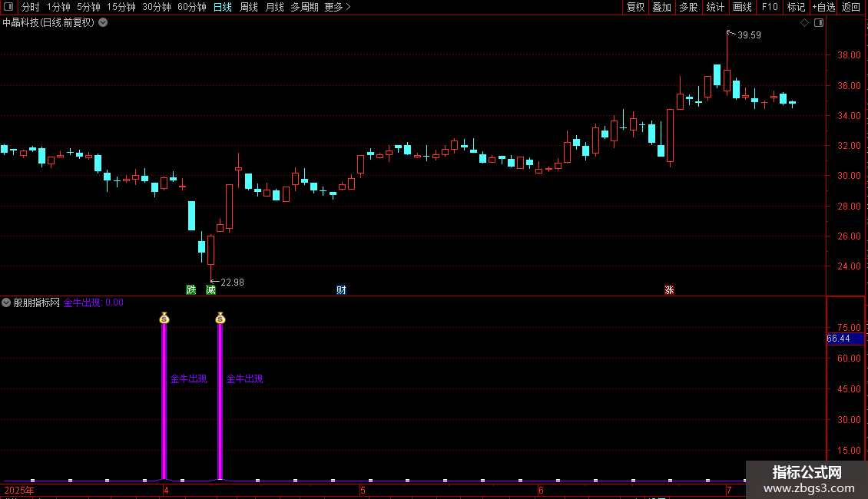Open F10 company information
Image resolution: width=868 pixels, height=499 pixels.
(x=770, y=7)
